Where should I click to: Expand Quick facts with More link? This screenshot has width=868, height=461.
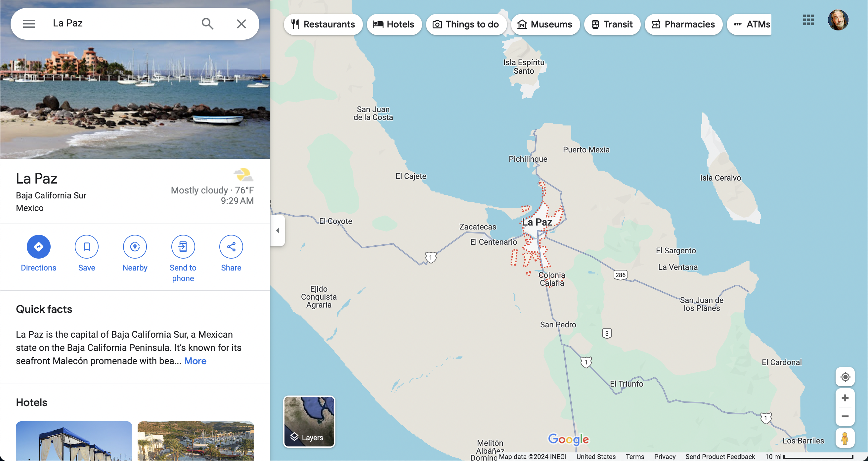coord(195,361)
